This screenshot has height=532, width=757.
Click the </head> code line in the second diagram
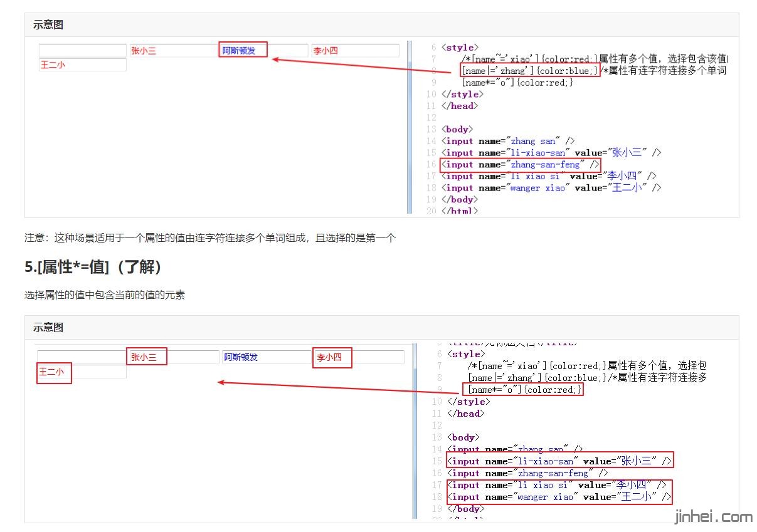466,414
